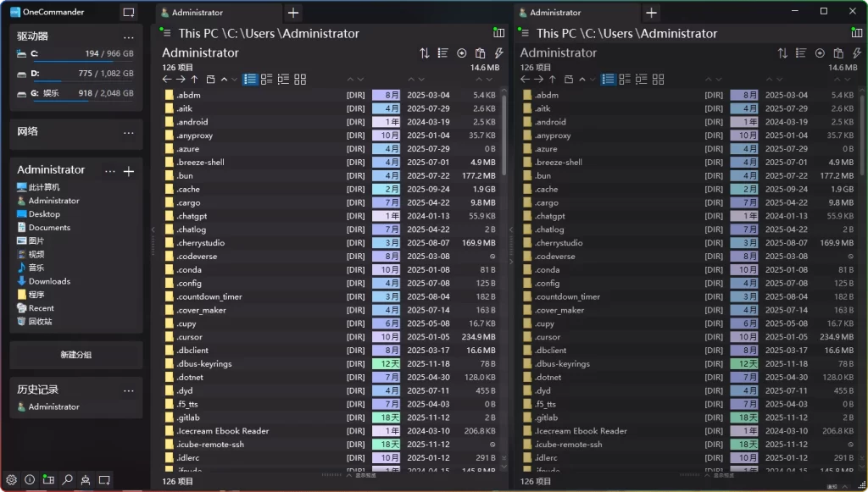Click the clipboard icon in the left pane
The height and width of the screenshot is (492, 868).
480,52
